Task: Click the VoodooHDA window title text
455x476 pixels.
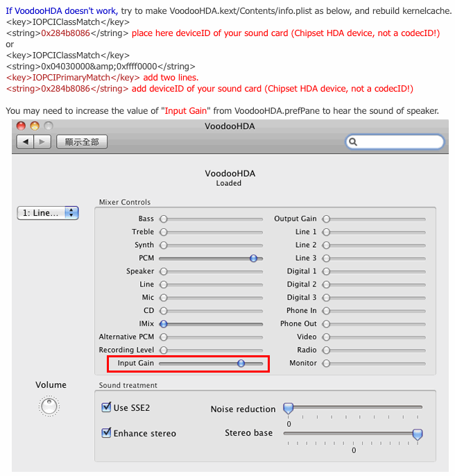Action: click(230, 126)
